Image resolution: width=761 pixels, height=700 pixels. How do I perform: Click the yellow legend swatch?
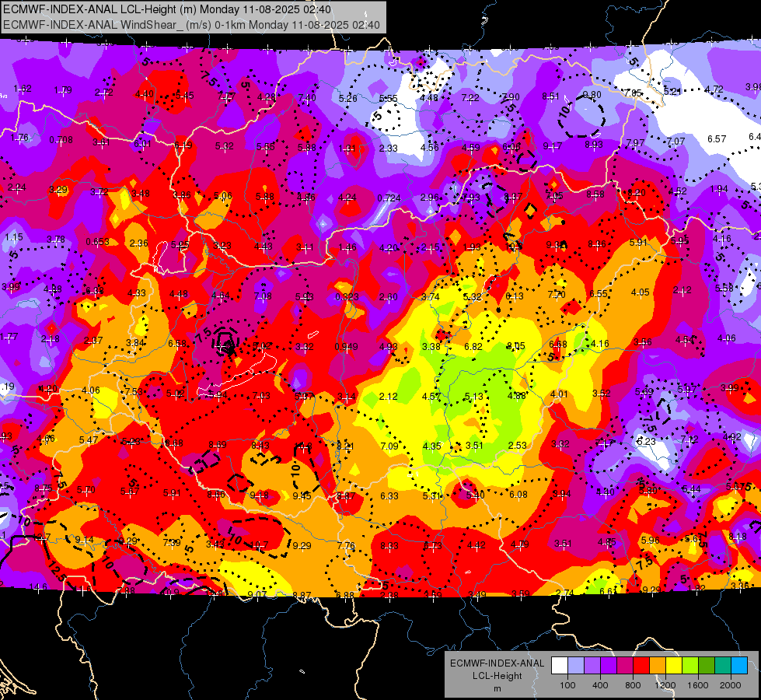pos(674,666)
